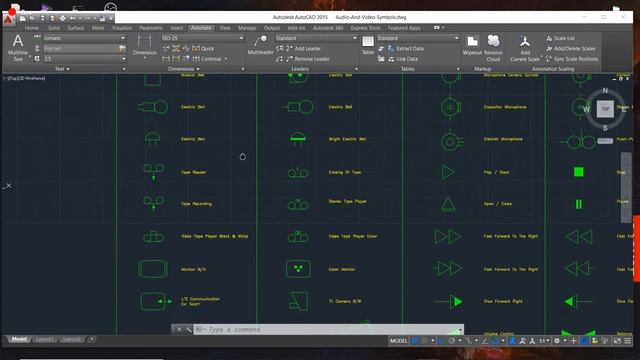
Task: Switch to the Layout1 tab
Action: 44,339
